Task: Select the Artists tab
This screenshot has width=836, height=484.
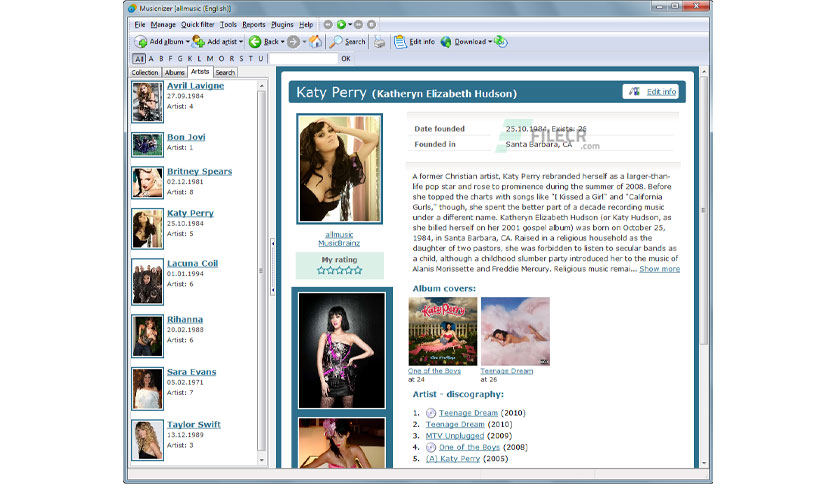Action: coord(200,71)
